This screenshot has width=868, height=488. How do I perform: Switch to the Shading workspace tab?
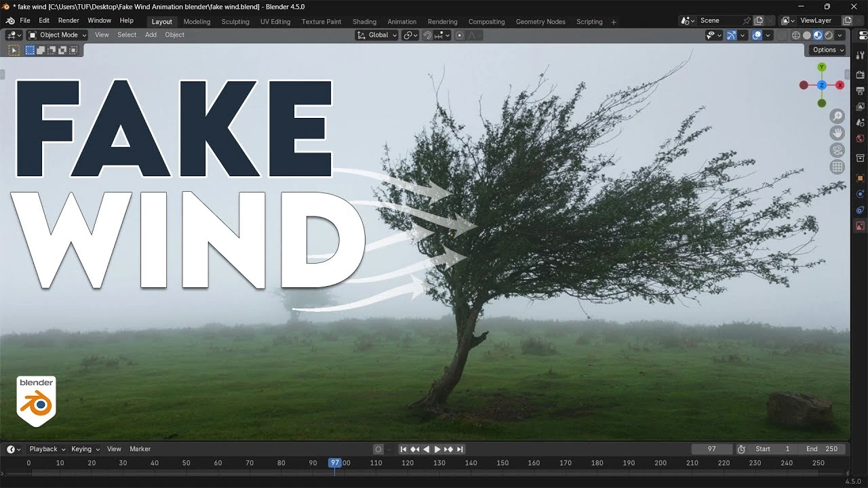pyautogui.click(x=365, y=22)
